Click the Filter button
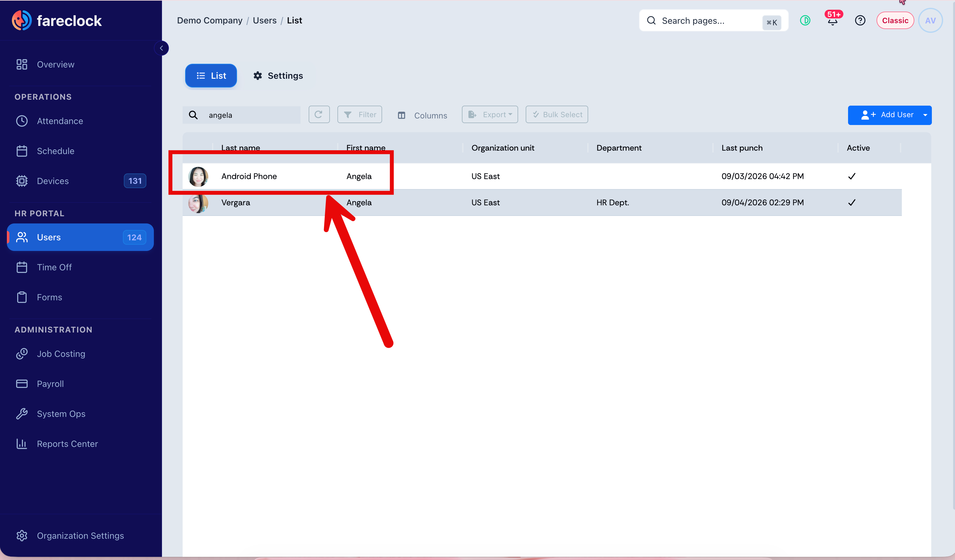955x560 pixels. tap(359, 114)
